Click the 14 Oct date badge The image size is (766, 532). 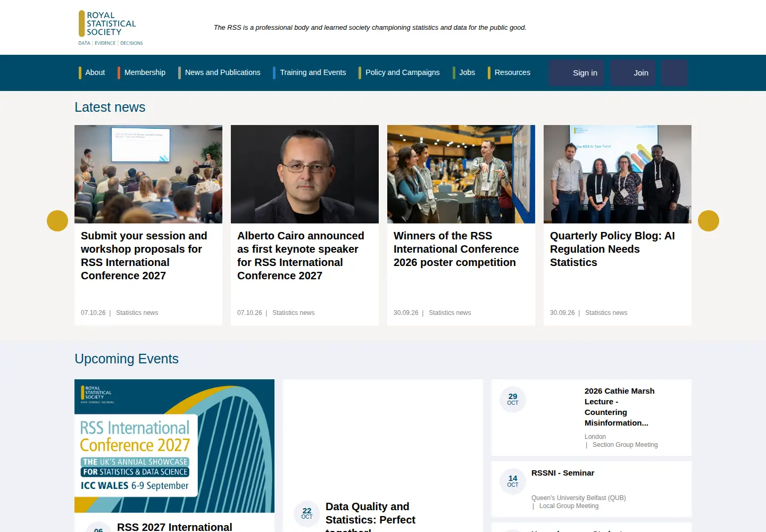pyautogui.click(x=513, y=481)
